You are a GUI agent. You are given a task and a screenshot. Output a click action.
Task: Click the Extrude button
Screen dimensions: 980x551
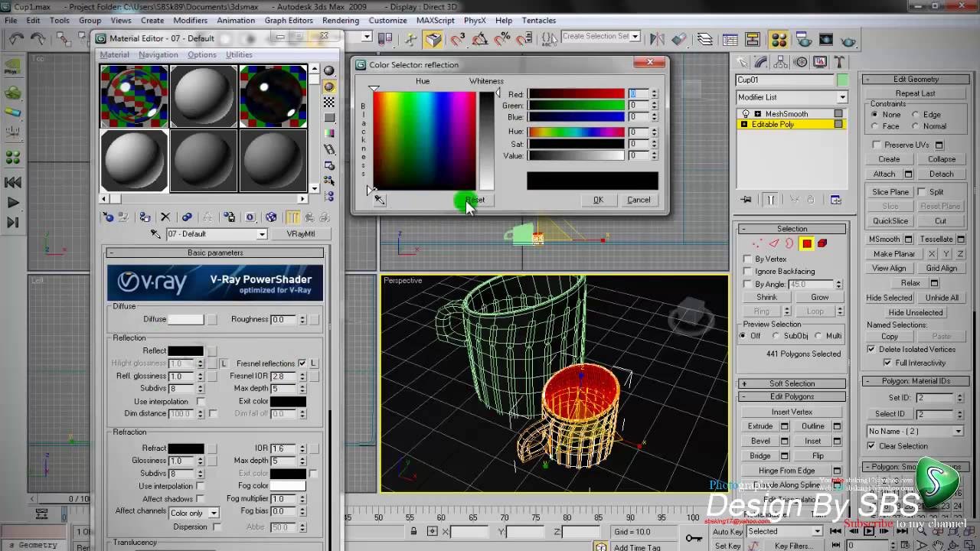(x=760, y=426)
